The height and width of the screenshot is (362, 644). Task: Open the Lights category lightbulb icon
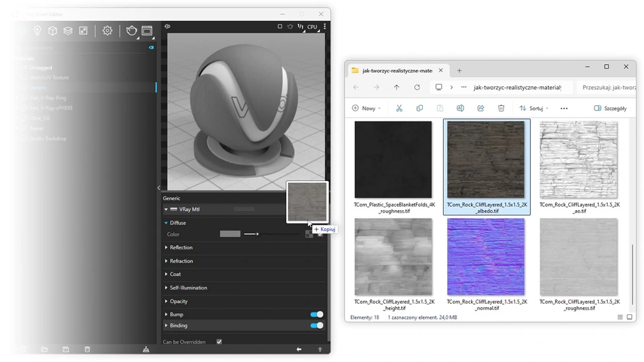coord(38,30)
